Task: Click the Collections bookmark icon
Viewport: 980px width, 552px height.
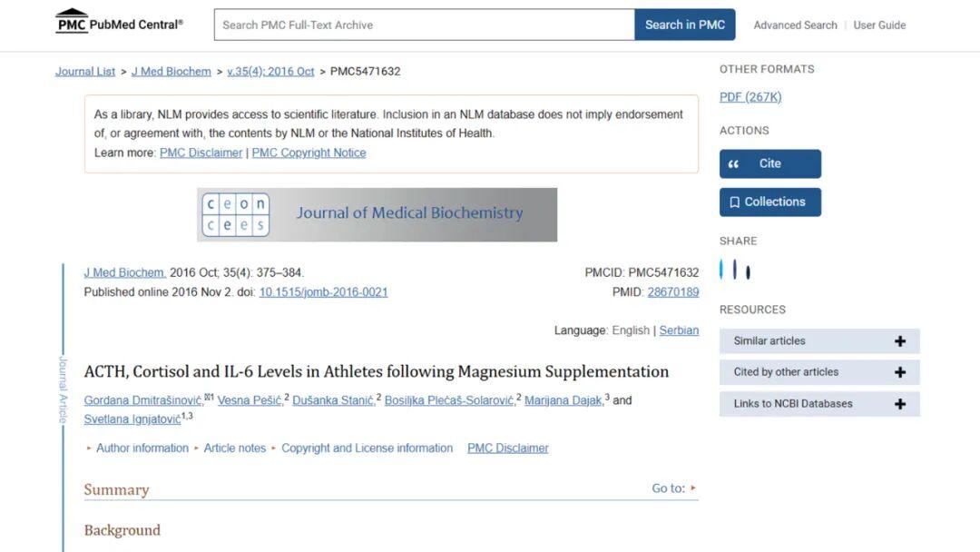Action: (x=735, y=202)
